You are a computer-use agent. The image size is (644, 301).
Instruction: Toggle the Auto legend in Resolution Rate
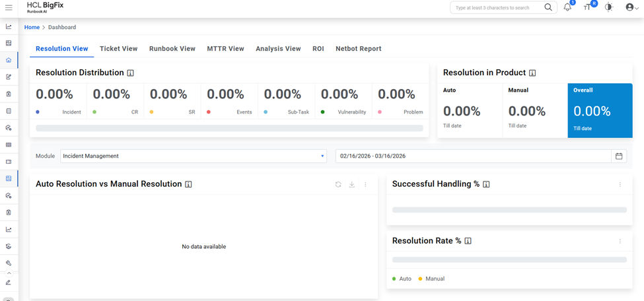401,279
